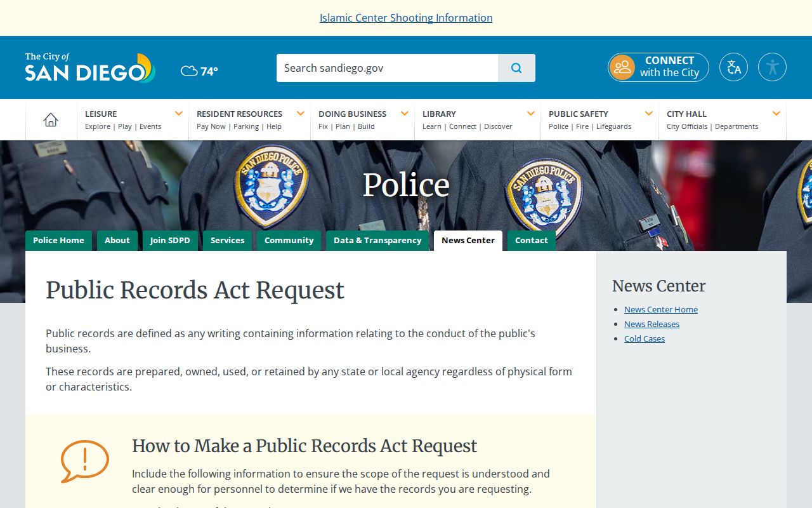Click the paragraph beginning 'Public records are defined'

[291, 341]
